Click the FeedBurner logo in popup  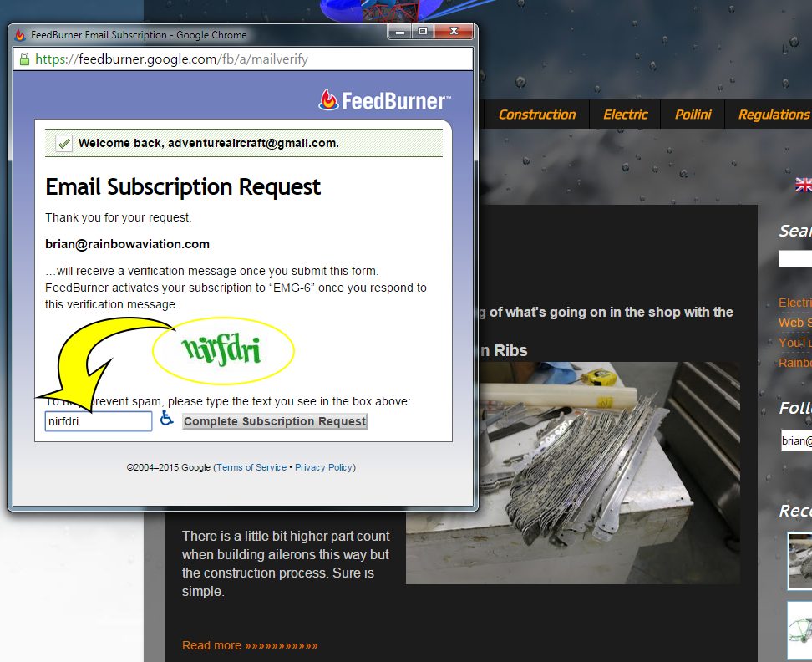point(385,100)
